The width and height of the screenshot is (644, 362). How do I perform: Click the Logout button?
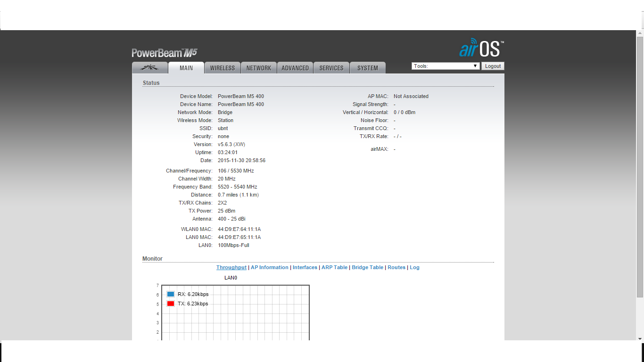tap(493, 66)
